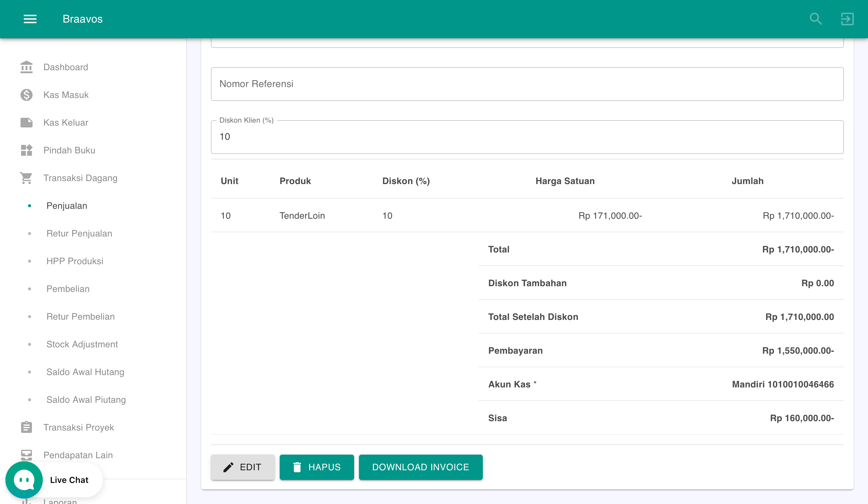Screen dimensions: 868x504
Task: Click the trash icon on the HAPUS button
Action: 297,467
